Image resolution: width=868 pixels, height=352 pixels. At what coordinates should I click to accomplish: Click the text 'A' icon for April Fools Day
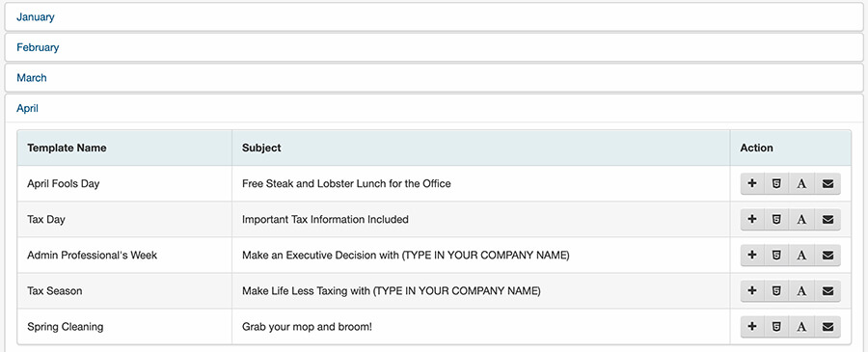click(x=801, y=184)
